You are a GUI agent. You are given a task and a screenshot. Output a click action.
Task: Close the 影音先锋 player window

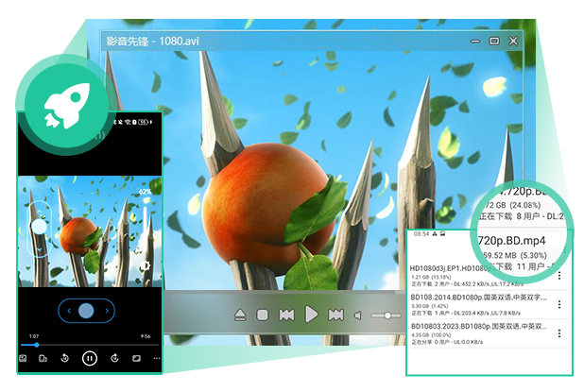tap(513, 41)
